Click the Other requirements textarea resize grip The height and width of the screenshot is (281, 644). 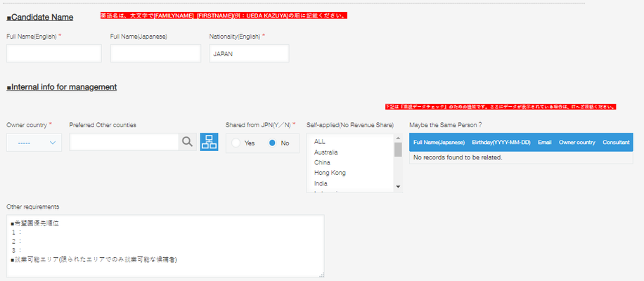tap(321, 275)
